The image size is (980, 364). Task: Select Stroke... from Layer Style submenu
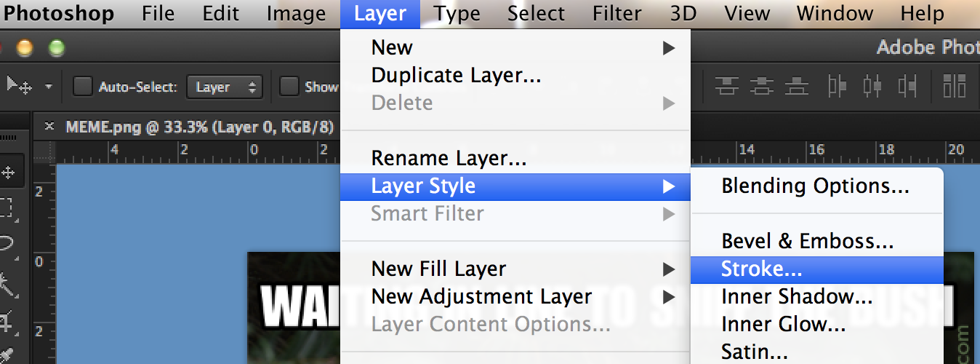point(816,269)
